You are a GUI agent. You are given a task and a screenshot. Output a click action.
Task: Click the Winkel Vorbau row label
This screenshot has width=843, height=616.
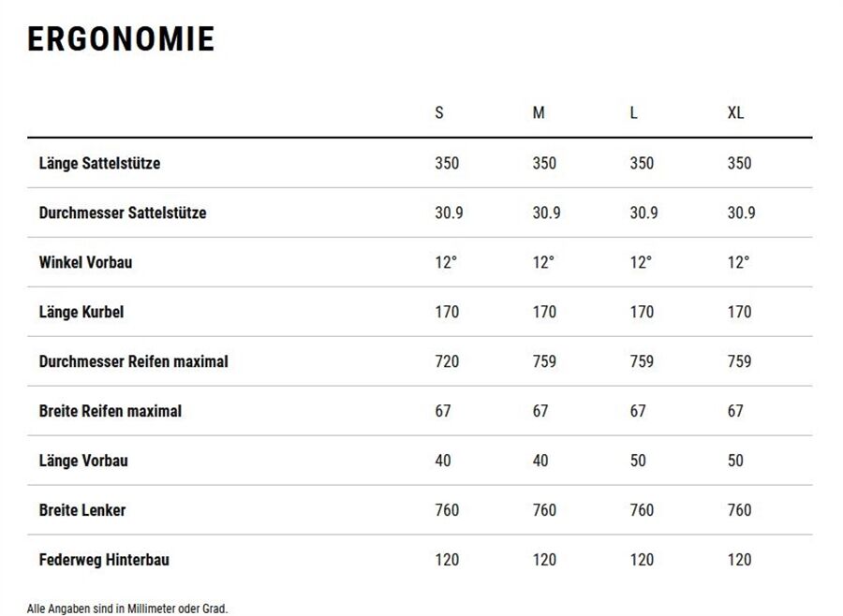pyautogui.click(x=85, y=262)
